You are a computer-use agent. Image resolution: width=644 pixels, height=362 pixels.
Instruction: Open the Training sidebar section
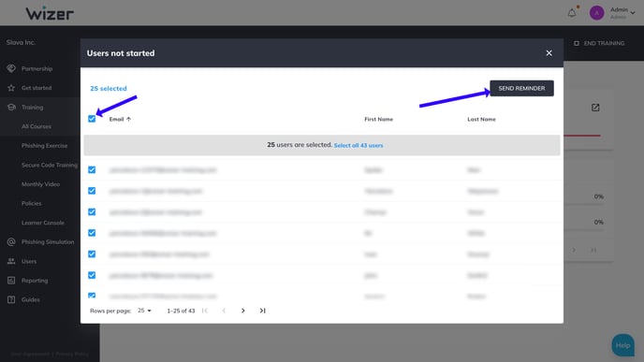point(32,108)
